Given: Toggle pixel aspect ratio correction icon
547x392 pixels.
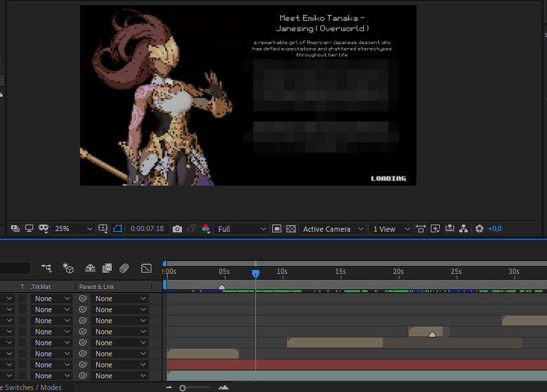Looking at the screenshot, I should [x=421, y=229].
